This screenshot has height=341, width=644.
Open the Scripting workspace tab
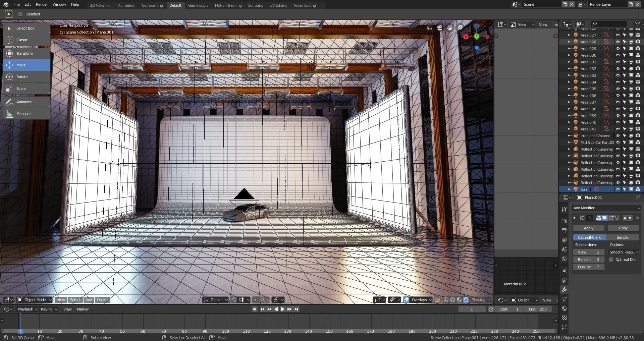(256, 5)
